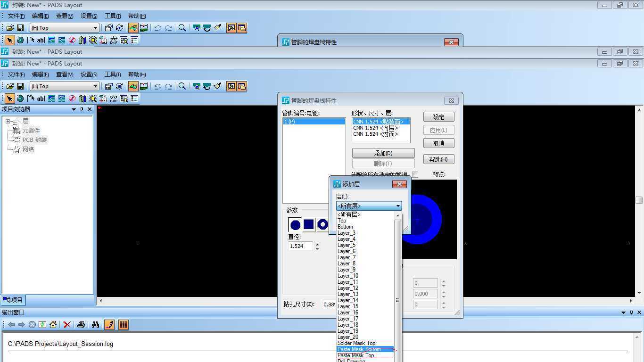
Task: Click the last list-style icon in the drafting toolbar above the project browser
Action: 135,99
